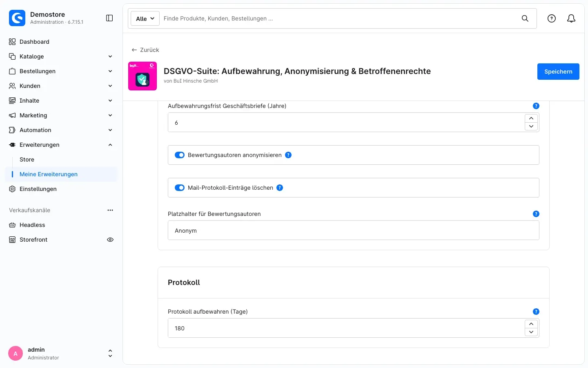Screen dimensions: 588x368
Task: Click the Speichern button
Action: pyautogui.click(x=558, y=72)
